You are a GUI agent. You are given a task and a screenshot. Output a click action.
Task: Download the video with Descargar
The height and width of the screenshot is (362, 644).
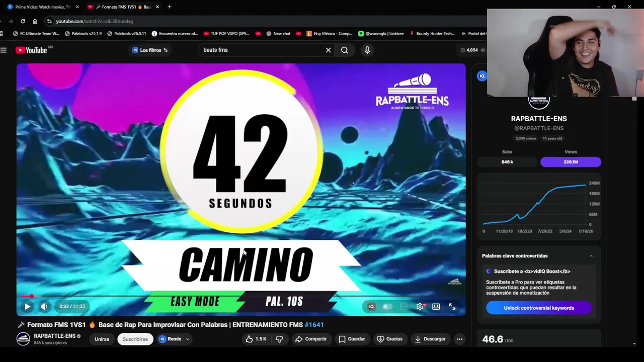(x=430, y=339)
